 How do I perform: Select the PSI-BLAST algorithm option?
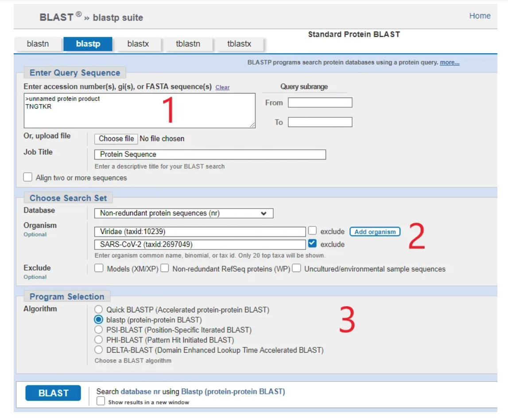[99, 330]
